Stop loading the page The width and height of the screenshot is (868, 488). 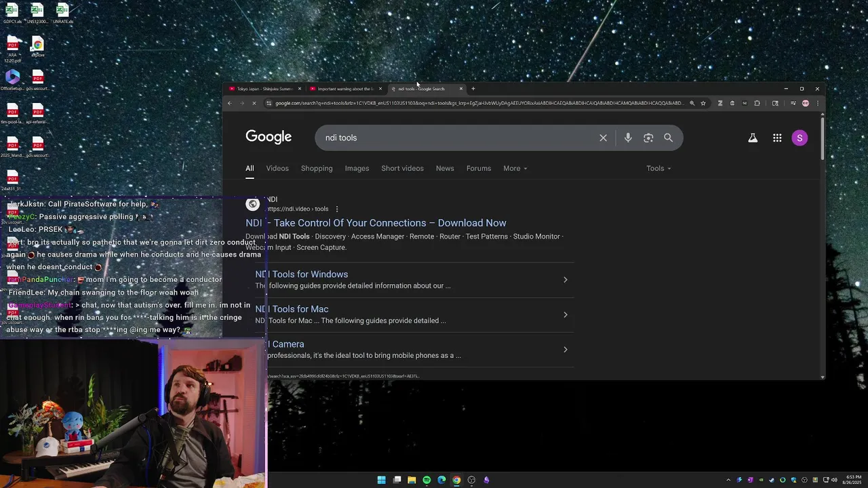(254, 103)
